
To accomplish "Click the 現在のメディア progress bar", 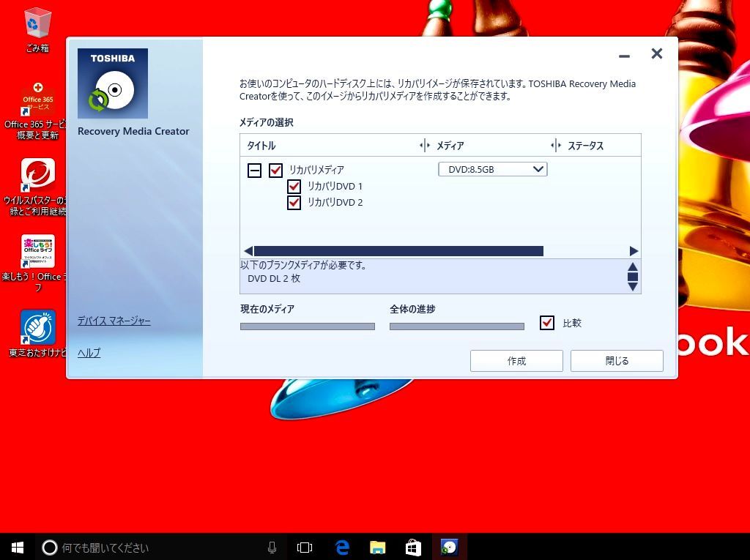I will [x=308, y=326].
